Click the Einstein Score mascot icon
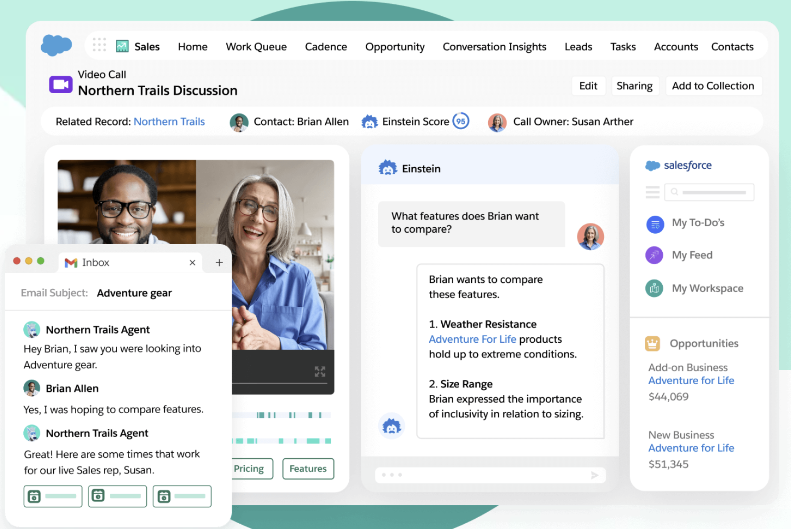The image size is (791, 529). [x=370, y=122]
